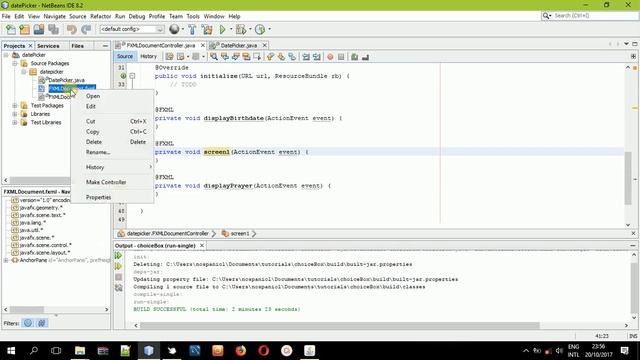The height and width of the screenshot is (360, 640).
Task: Click the Stop Macro Recording square icon
Action: tap(341, 57)
